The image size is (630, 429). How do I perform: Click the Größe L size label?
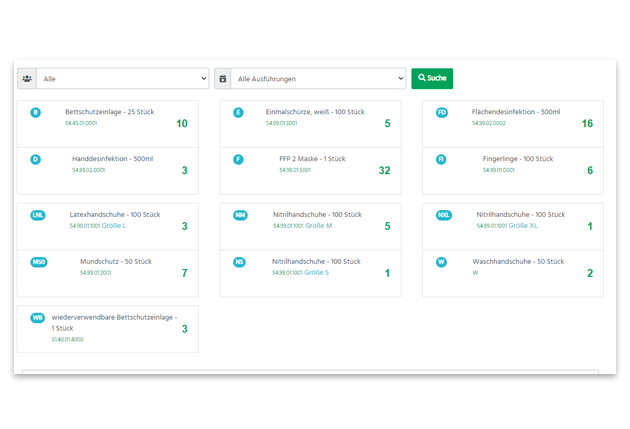[x=114, y=226]
